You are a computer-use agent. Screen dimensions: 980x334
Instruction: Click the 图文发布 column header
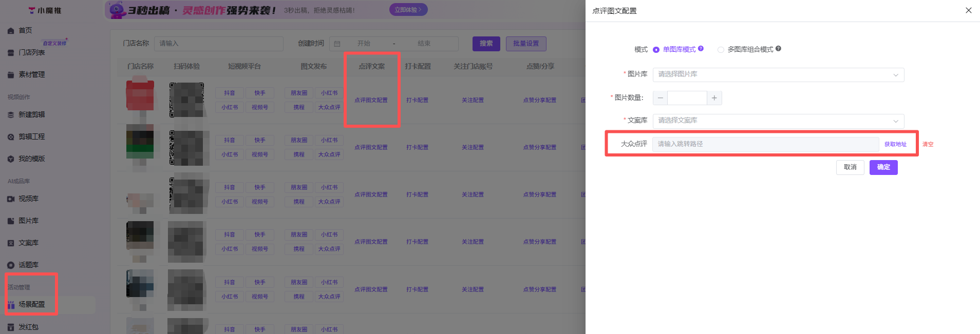pyautogui.click(x=314, y=67)
